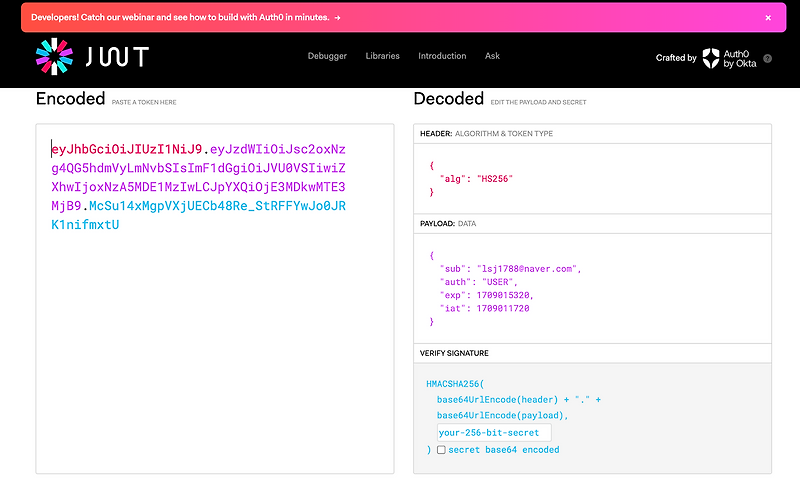Click the your-256-bit-secret input field
The image size is (800, 485).
494,432
